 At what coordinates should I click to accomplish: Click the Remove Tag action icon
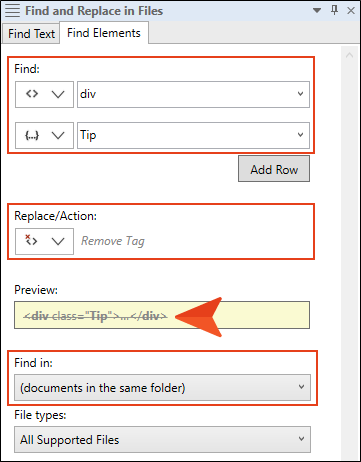(31, 240)
